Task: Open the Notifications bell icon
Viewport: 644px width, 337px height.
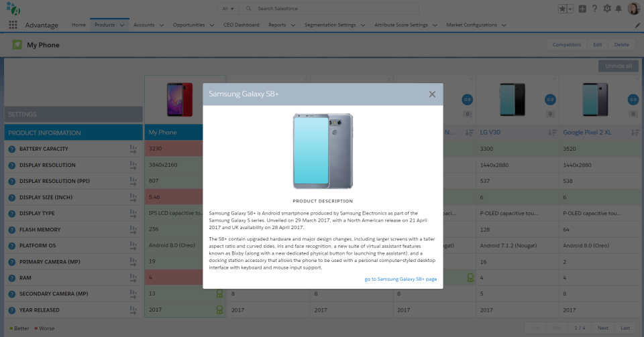Action: point(619,9)
